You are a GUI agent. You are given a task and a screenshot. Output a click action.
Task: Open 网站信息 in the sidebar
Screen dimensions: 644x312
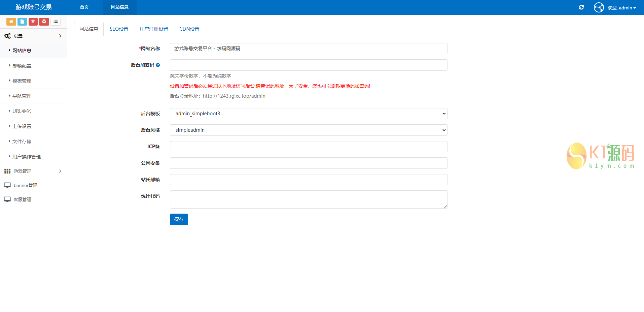[22, 51]
